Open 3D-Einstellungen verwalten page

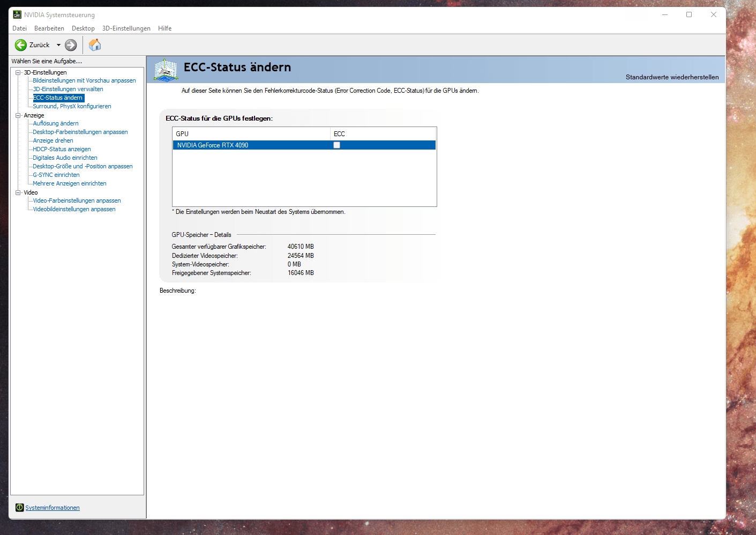coord(68,89)
